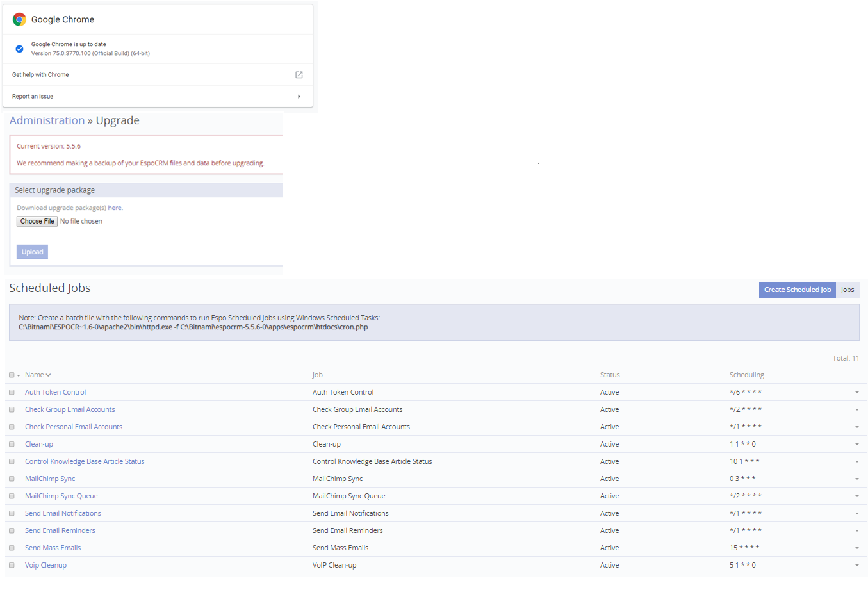Open the Auth Token Control job link

55,392
